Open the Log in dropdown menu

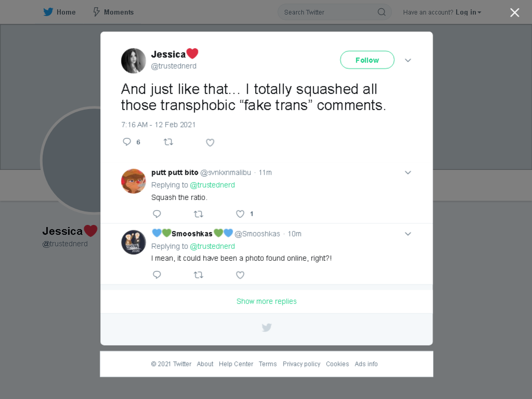(x=468, y=12)
